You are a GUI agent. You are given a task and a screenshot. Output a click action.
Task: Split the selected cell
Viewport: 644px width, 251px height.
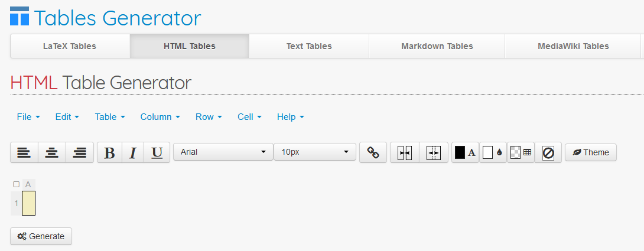pyautogui.click(x=434, y=153)
